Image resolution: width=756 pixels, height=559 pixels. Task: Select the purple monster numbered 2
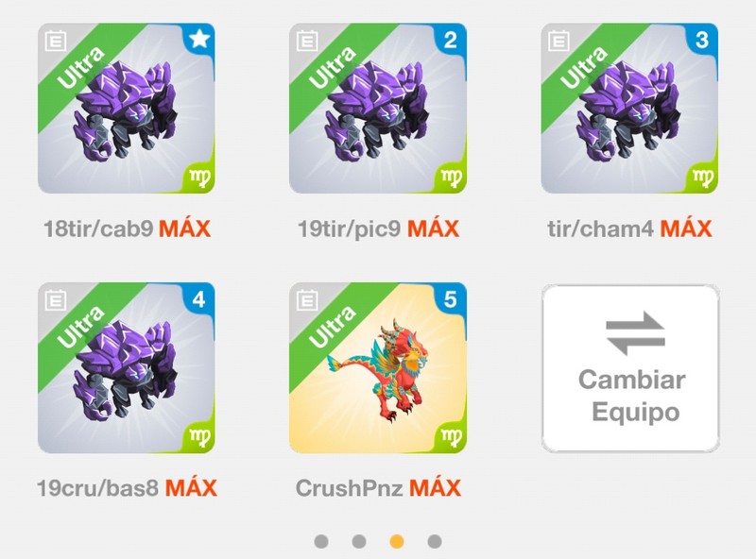pos(378,109)
